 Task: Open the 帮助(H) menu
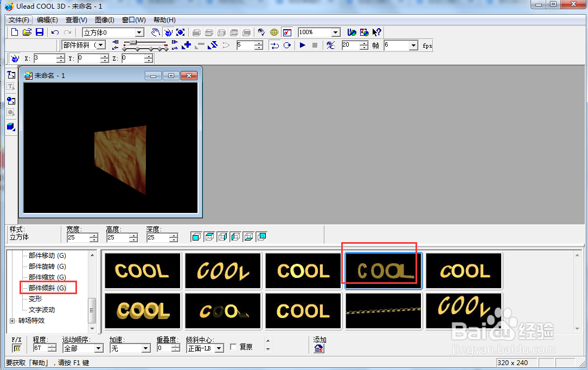[164, 20]
